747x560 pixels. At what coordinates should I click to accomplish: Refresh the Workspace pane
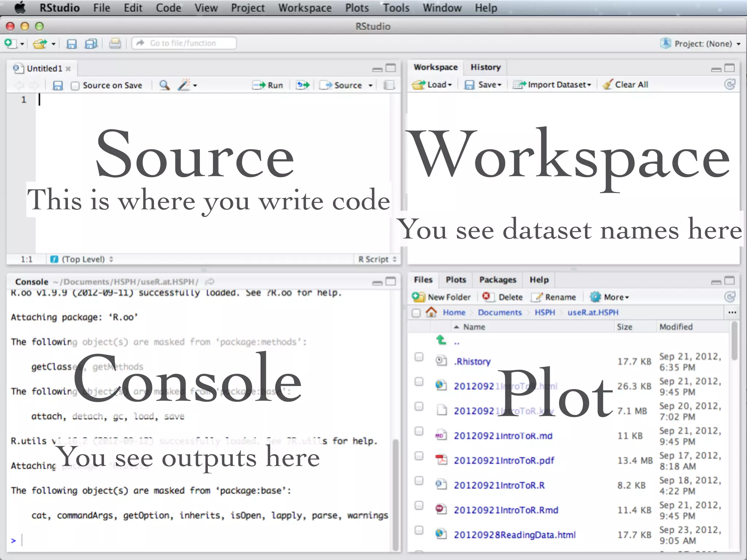[x=729, y=85]
